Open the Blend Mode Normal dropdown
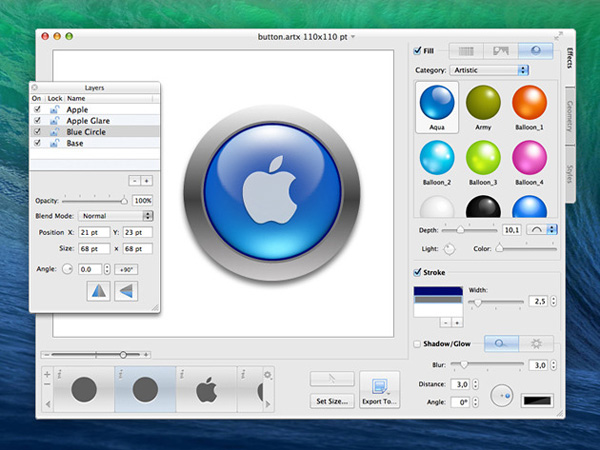This screenshot has width=600, height=450. coord(116,216)
